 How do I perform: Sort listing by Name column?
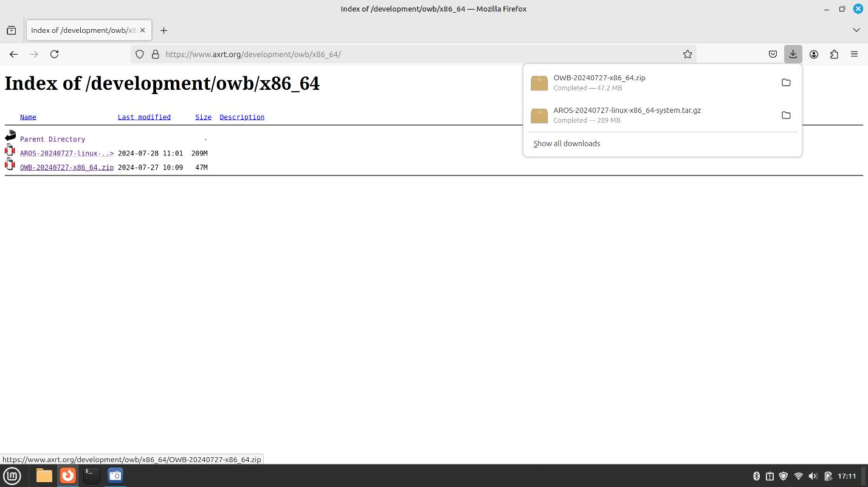coord(28,117)
